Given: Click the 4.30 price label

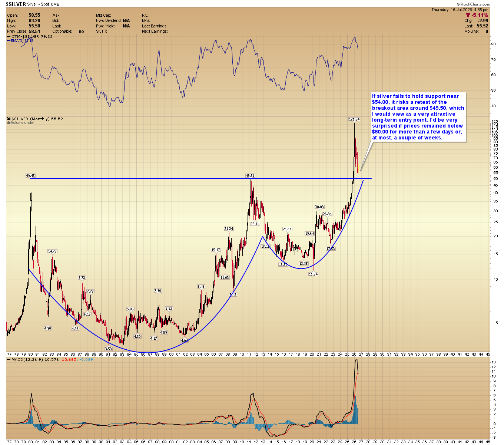Looking at the screenshot, I should (x=137, y=337).
